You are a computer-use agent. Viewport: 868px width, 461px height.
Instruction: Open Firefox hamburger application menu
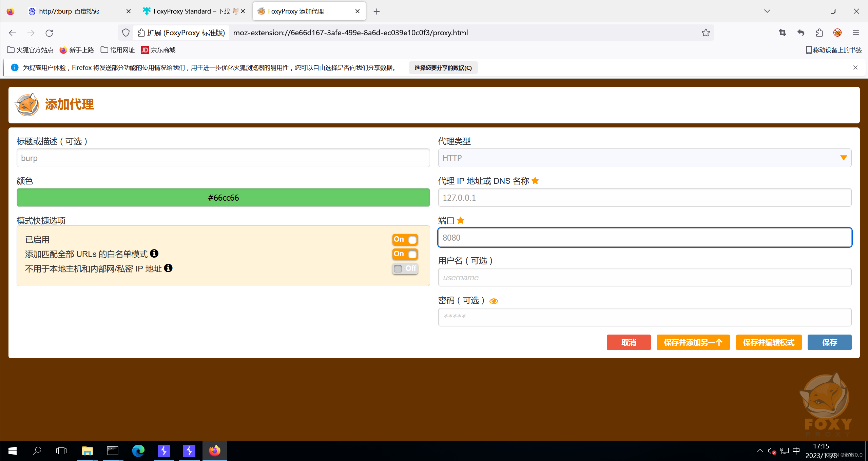tap(855, 33)
